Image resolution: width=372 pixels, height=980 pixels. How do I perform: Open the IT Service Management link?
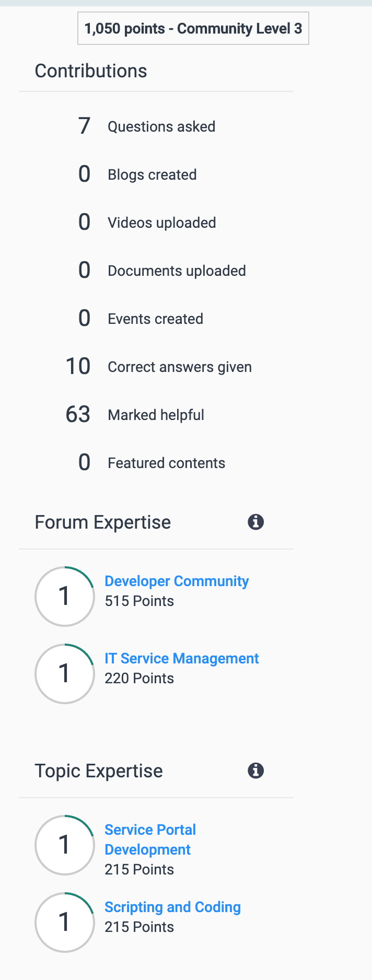[182, 658]
